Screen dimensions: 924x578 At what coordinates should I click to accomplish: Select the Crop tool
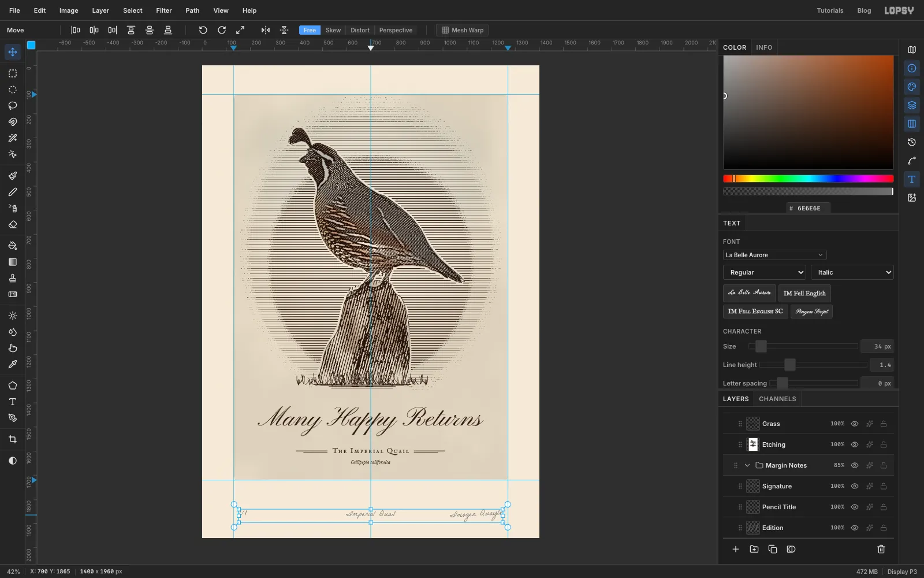pos(13,439)
